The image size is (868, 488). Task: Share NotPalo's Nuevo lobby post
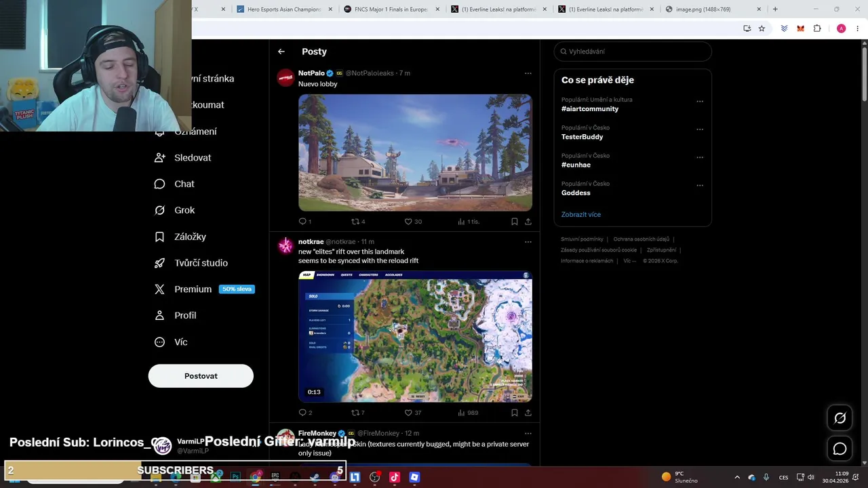[528, 222]
